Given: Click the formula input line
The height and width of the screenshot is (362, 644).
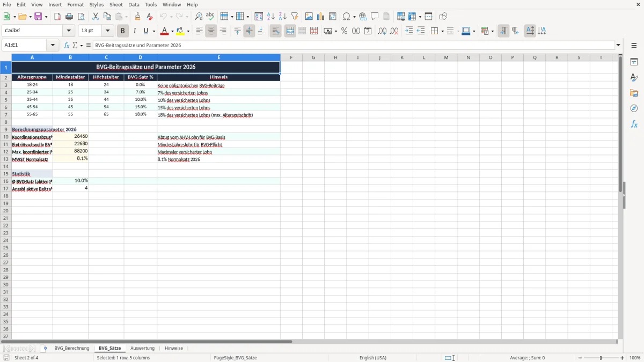Looking at the screenshot, I should [x=353, y=46].
